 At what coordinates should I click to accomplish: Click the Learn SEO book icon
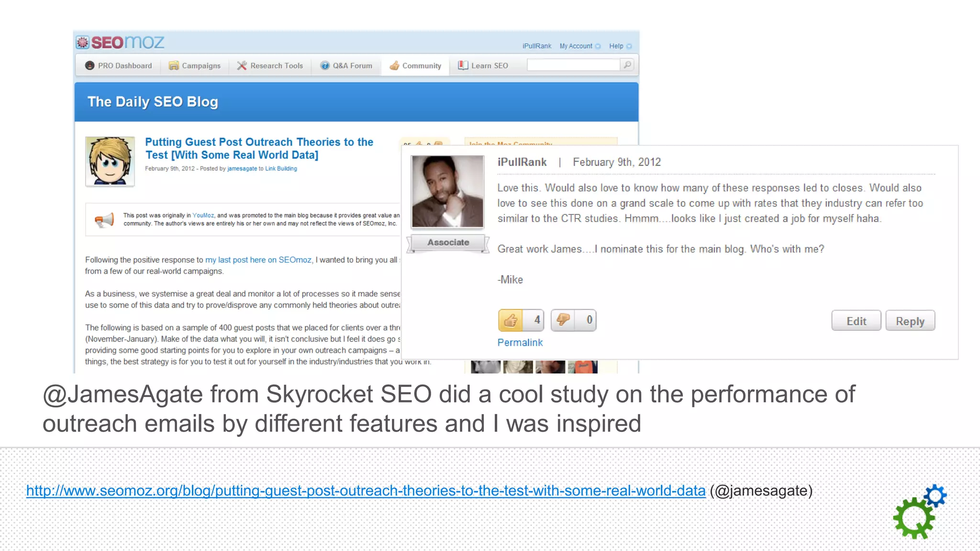point(463,65)
